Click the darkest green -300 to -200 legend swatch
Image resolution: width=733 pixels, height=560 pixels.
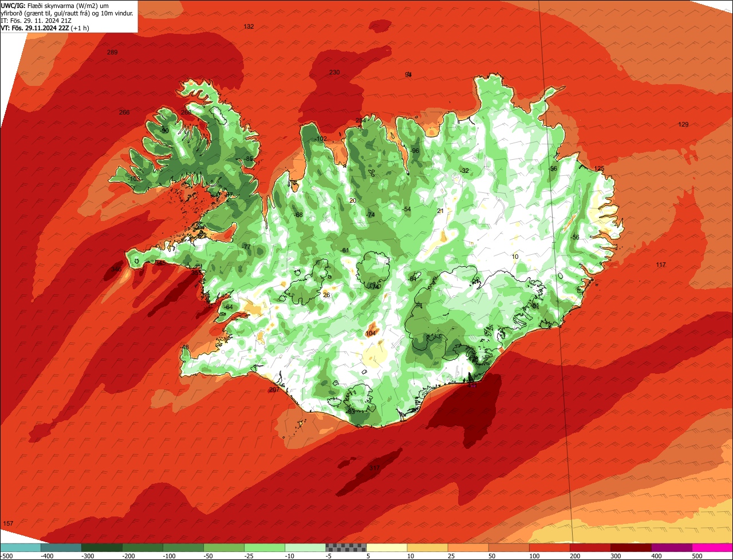102,547
